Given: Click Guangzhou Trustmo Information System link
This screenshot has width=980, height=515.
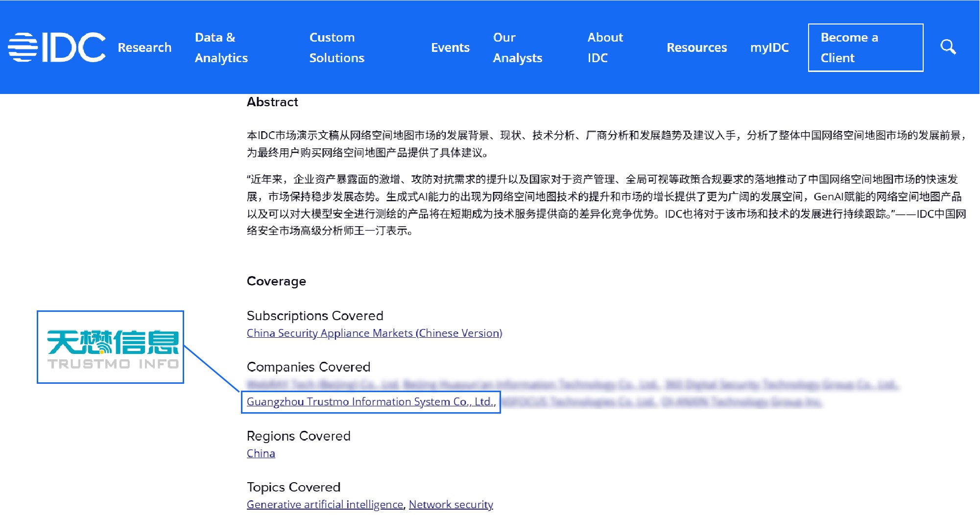Looking at the screenshot, I should click(x=370, y=401).
